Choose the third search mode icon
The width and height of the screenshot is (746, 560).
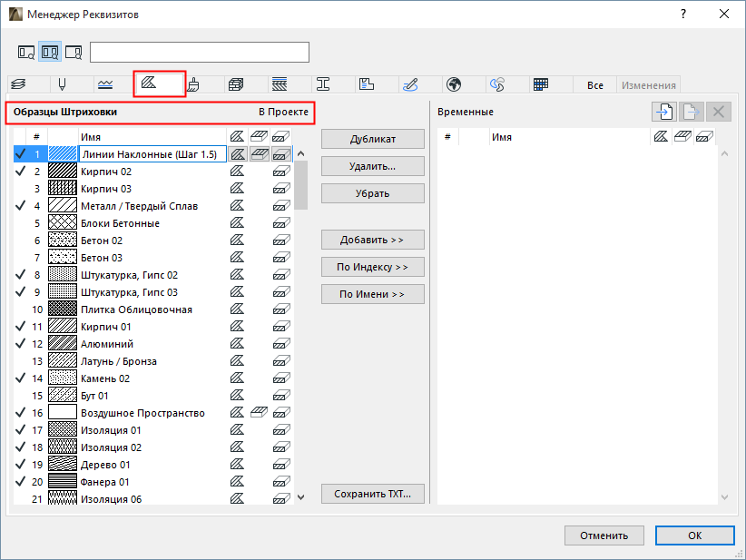click(74, 52)
